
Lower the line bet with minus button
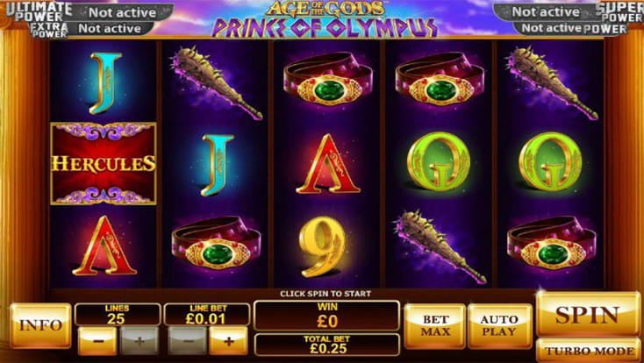(x=187, y=340)
